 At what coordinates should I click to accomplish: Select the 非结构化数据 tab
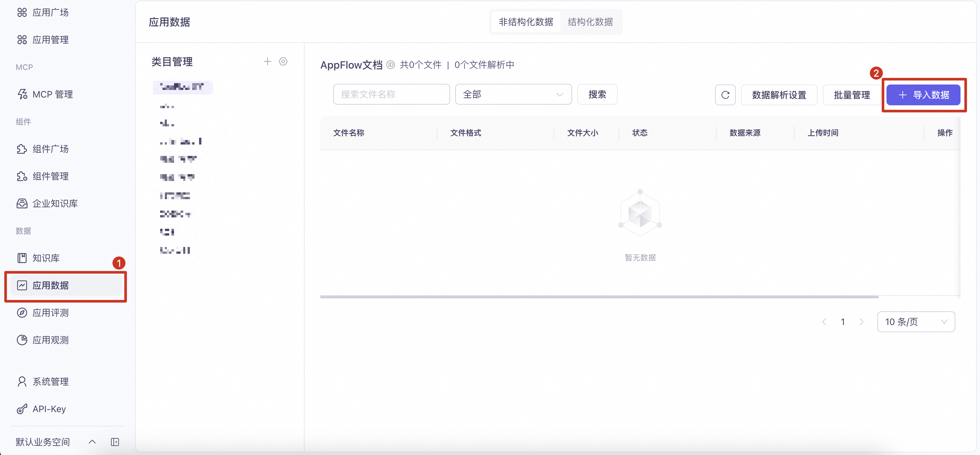click(526, 22)
